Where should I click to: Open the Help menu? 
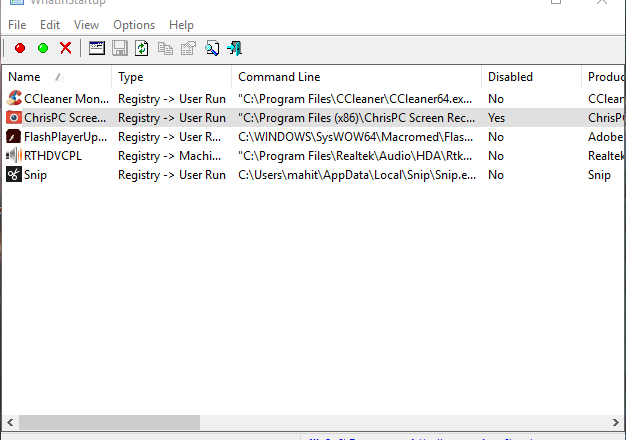pos(181,25)
